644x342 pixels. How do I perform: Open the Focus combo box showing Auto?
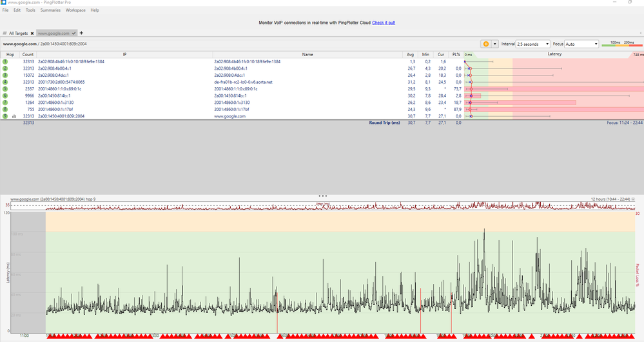click(581, 44)
